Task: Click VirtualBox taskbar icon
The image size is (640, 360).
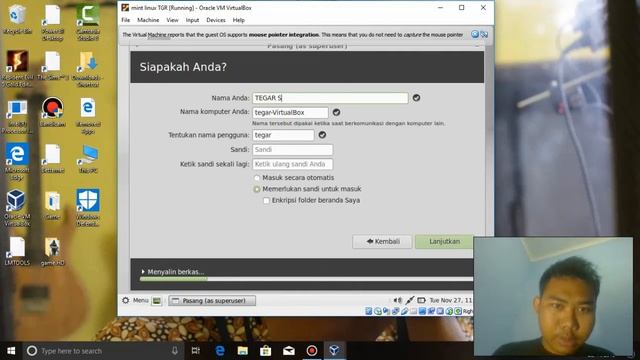Action: point(334,351)
